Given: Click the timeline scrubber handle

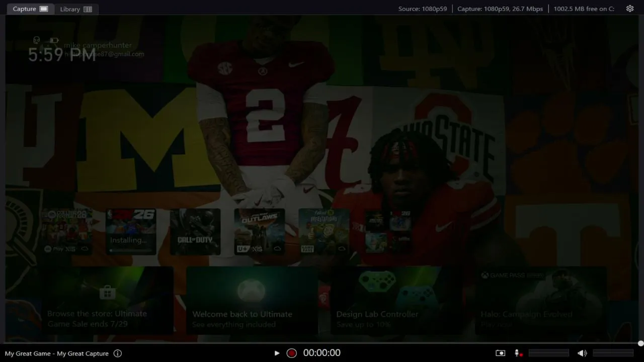Looking at the screenshot, I should 640,344.
